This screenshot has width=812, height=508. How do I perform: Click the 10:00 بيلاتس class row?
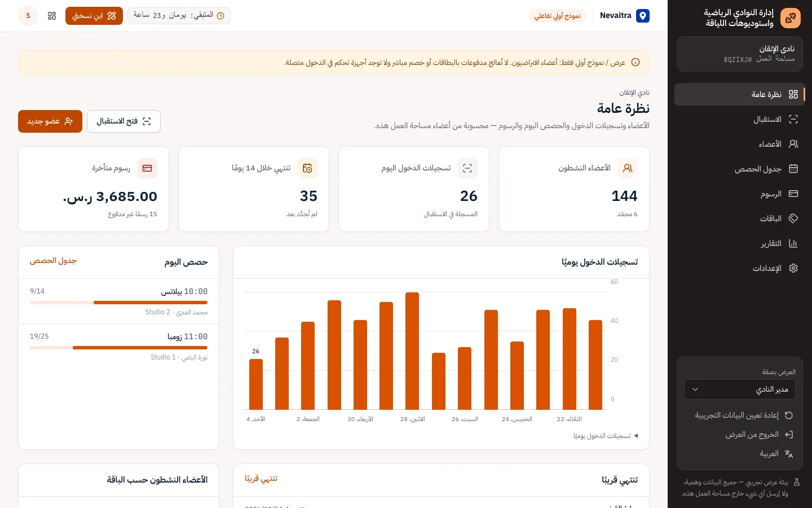(x=118, y=301)
